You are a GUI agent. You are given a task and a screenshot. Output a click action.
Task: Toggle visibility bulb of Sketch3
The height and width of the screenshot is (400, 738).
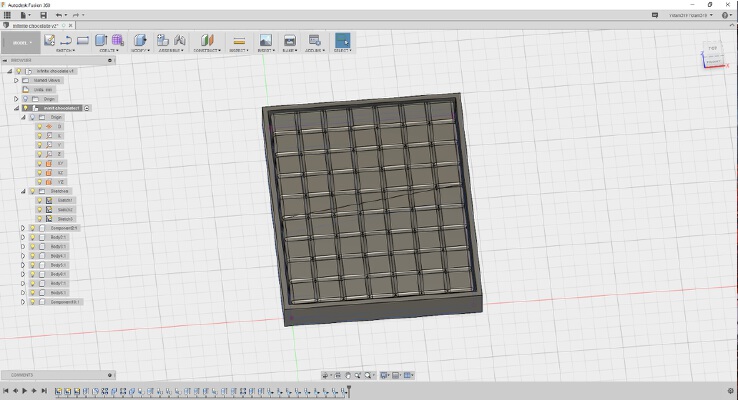coord(40,219)
